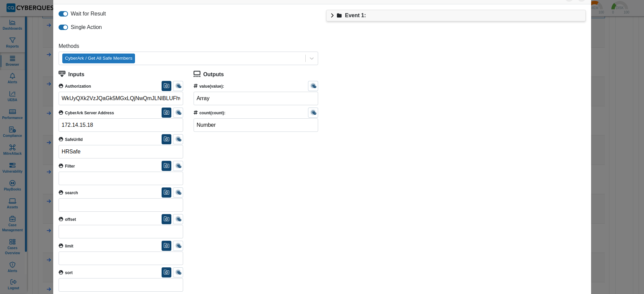
Task: Focus the SafeUrlId field containing HRSafe
Action: point(121,152)
